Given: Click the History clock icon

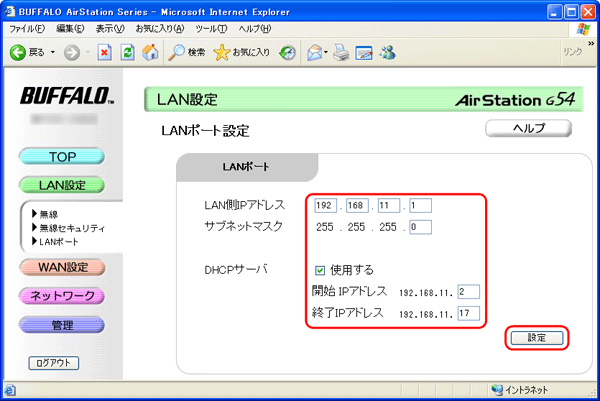Looking at the screenshot, I should point(287,52).
